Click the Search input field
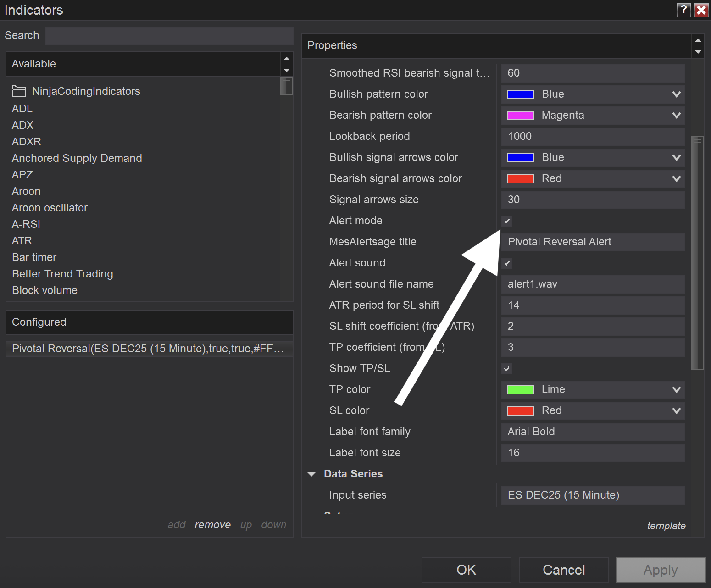711x588 pixels. tap(169, 36)
